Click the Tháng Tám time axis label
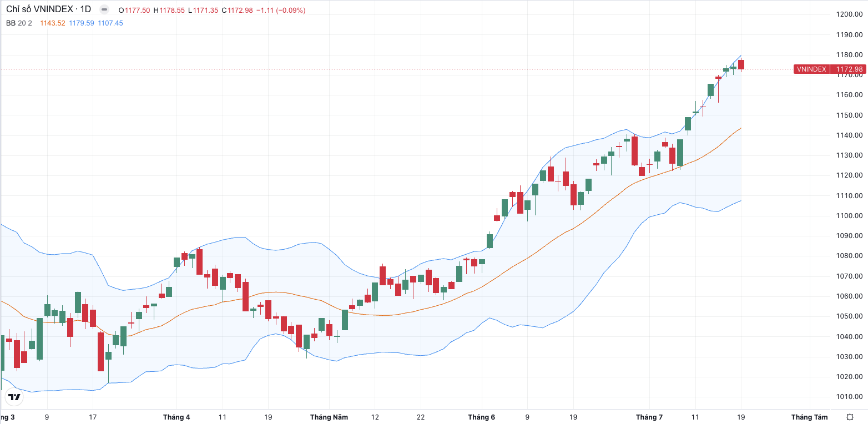868x424 pixels. [x=809, y=417]
